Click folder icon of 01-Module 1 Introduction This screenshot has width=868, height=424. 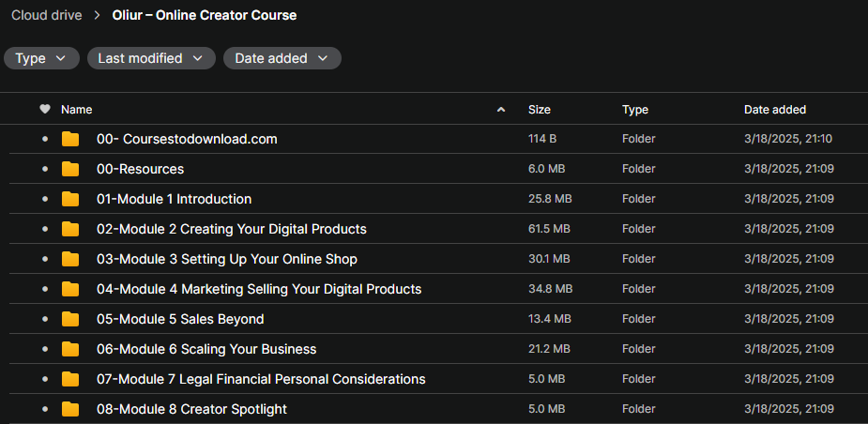click(x=70, y=199)
